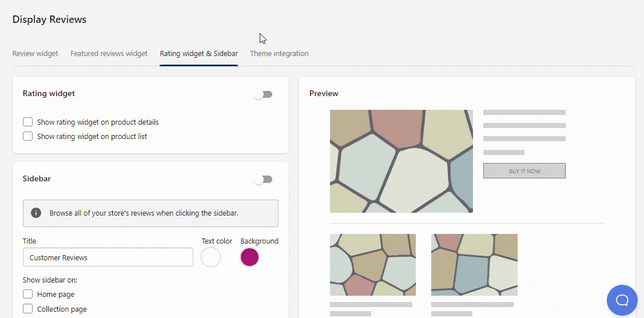Click the second small preview product thumbnail
Image resolution: width=644 pixels, height=318 pixels.
474,265
